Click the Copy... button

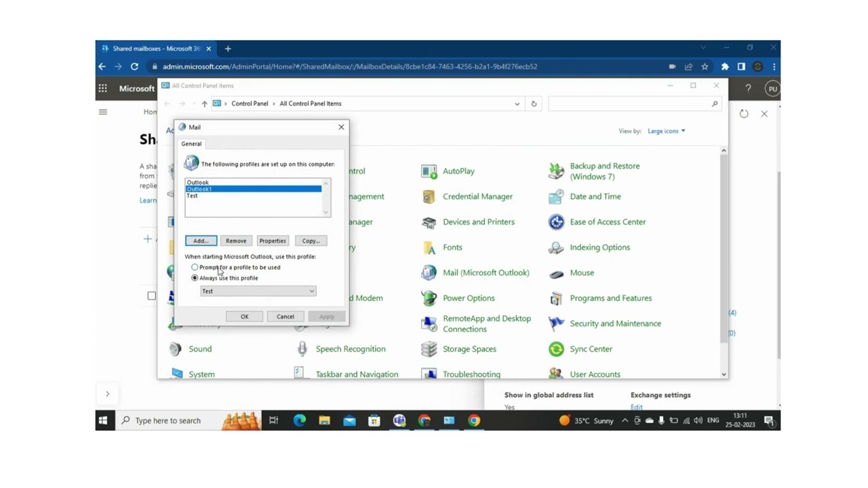[311, 241]
